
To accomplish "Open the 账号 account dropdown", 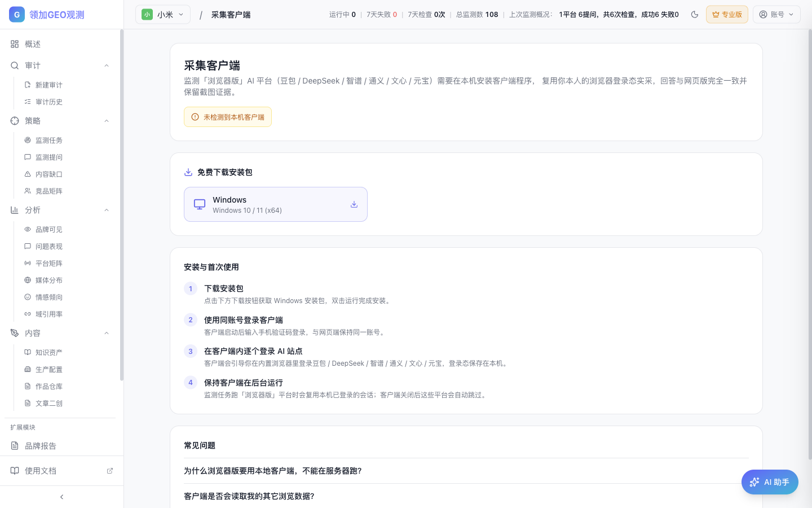I will point(776,15).
